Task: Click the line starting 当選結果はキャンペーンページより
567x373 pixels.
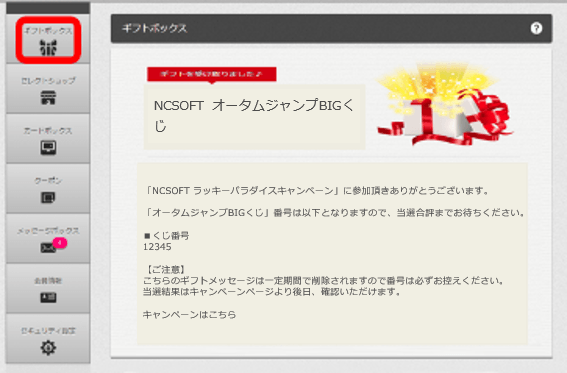Action: (272, 291)
